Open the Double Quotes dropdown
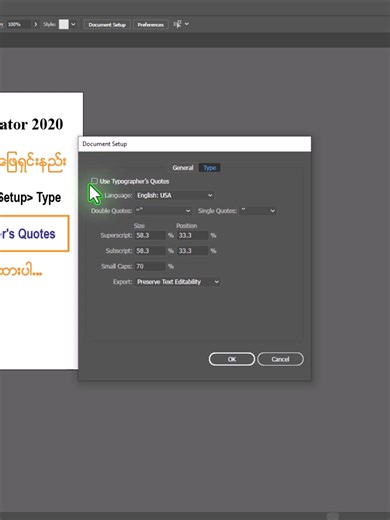The height and width of the screenshot is (520, 390). 163,211
